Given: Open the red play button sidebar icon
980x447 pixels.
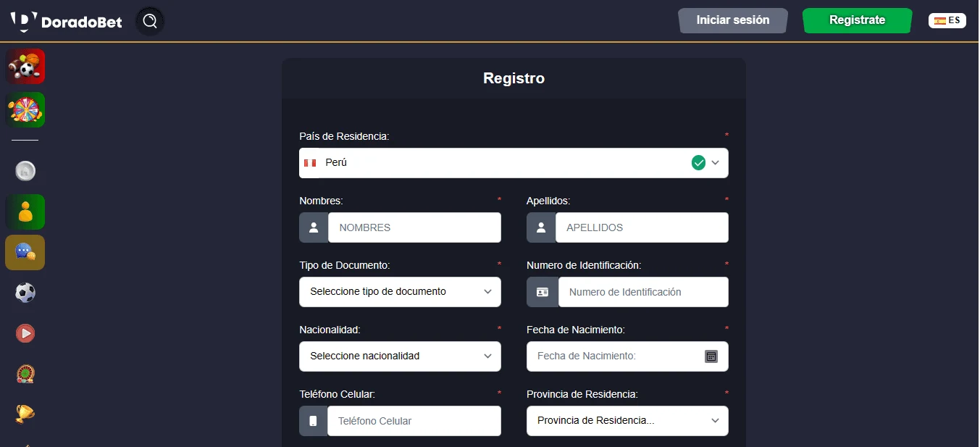Looking at the screenshot, I should pyautogui.click(x=25, y=333).
